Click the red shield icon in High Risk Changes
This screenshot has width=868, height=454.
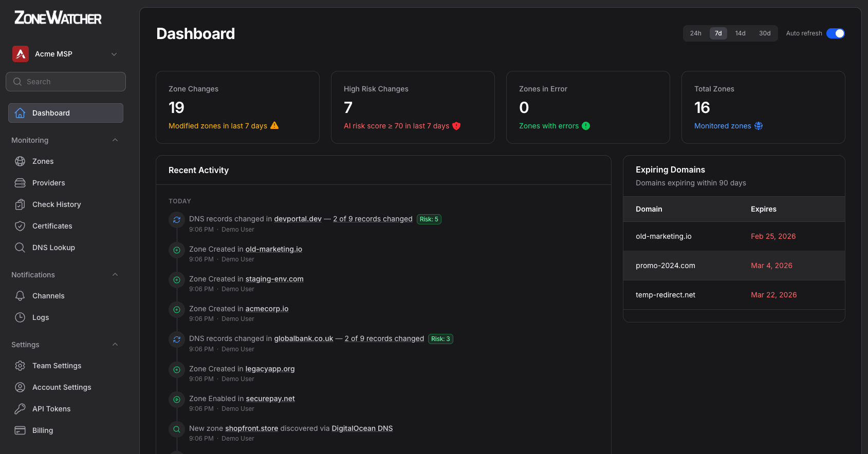[456, 126]
